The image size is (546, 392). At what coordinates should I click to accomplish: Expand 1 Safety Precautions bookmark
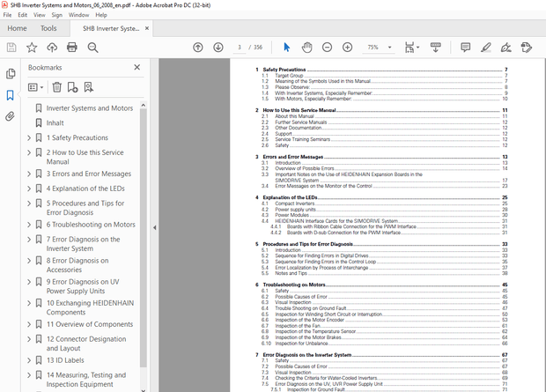click(29, 138)
